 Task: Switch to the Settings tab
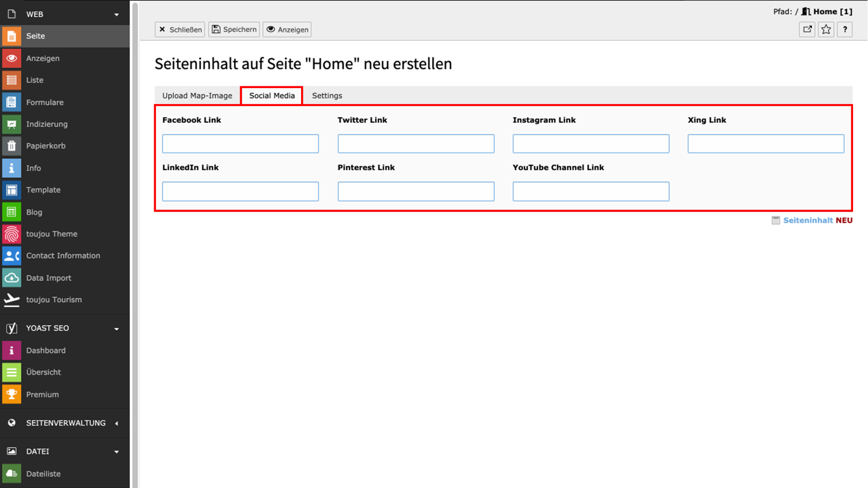pyautogui.click(x=327, y=96)
